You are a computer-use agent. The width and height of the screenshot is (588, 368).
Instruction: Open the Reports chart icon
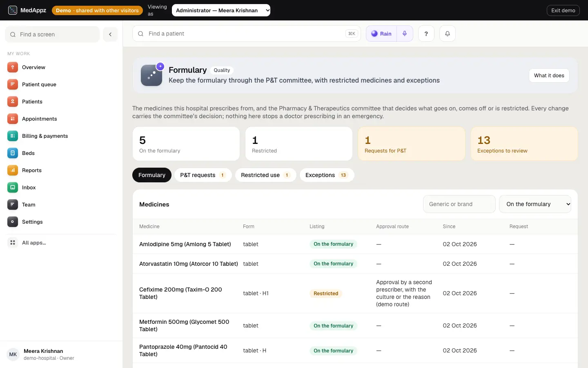pyautogui.click(x=13, y=171)
